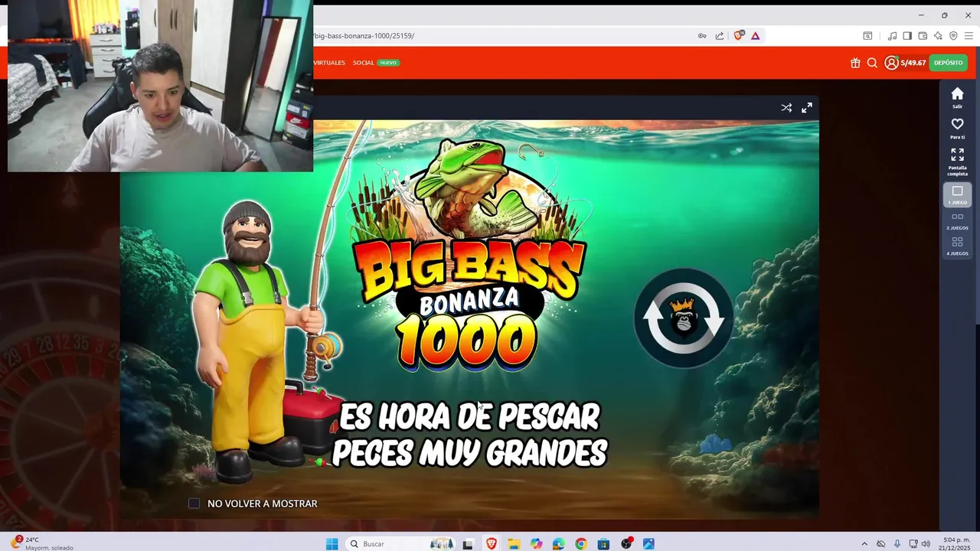Screen dimensions: 980x551
Task: Open the Leo AI sparkle icon
Action: point(938,36)
